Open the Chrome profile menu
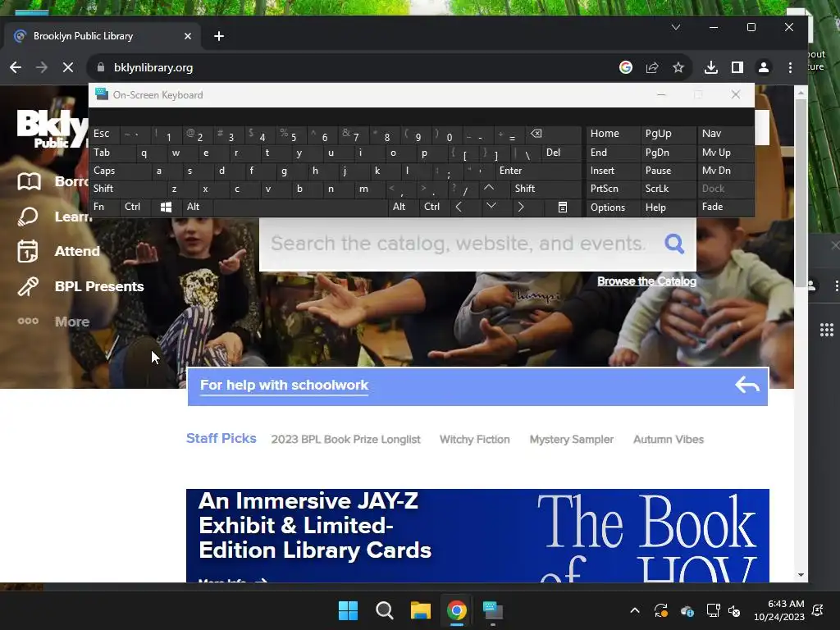The image size is (840, 630). [764, 67]
